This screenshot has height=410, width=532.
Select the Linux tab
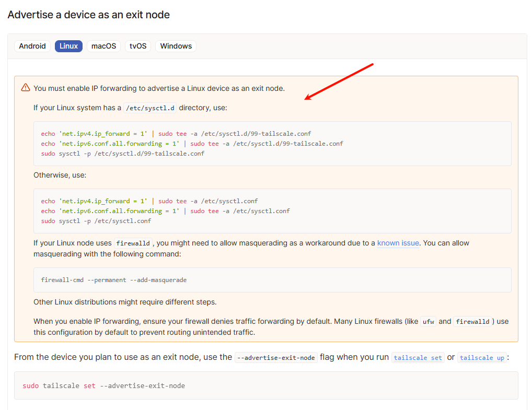pos(68,46)
